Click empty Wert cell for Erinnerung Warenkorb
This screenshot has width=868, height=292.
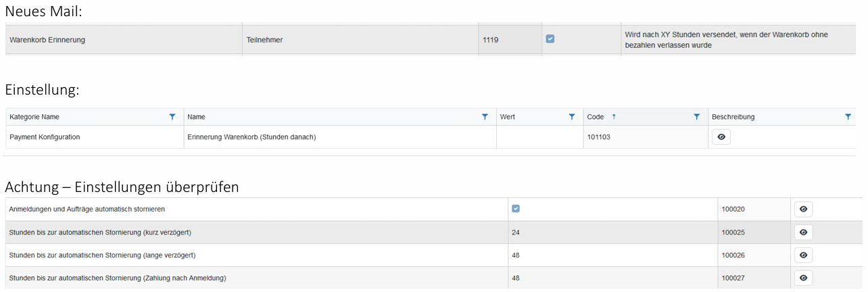(x=539, y=137)
